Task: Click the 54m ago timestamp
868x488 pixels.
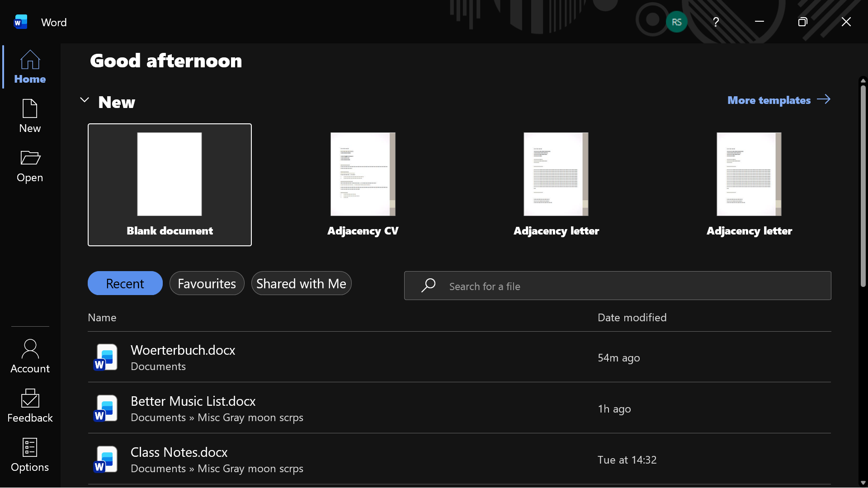Action: click(618, 358)
